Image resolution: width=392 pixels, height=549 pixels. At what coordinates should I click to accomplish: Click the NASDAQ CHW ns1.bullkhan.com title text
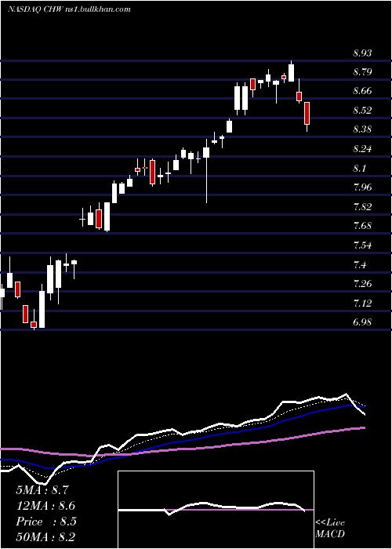(x=69, y=9)
